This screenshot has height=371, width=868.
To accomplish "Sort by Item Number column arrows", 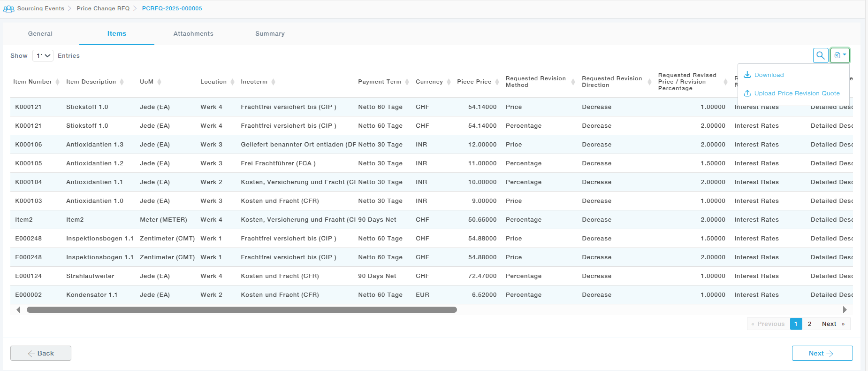I will pos(57,82).
